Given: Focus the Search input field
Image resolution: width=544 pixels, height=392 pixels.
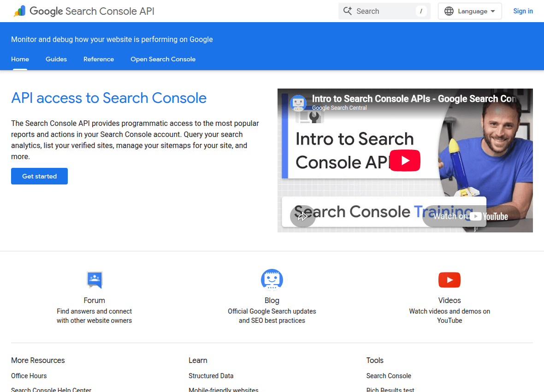Looking at the screenshot, I should (x=384, y=11).
